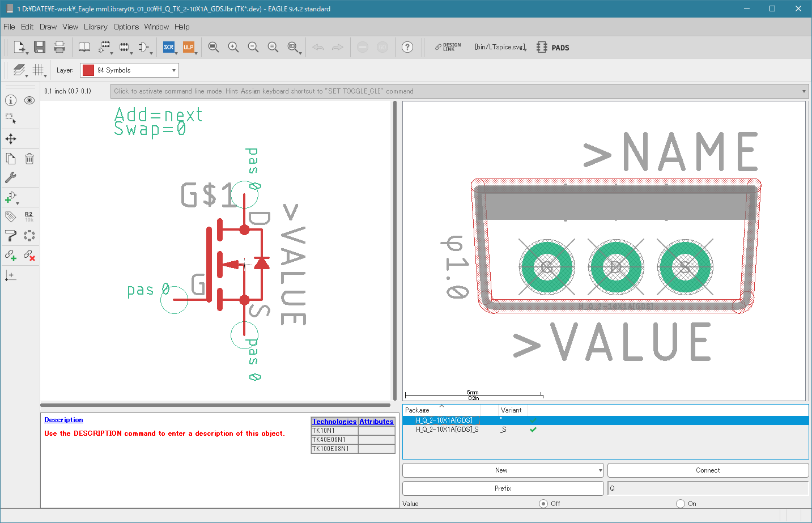This screenshot has width=812, height=523.
Task: Select the Move tool in sidebar
Action: tap(11, 139)
